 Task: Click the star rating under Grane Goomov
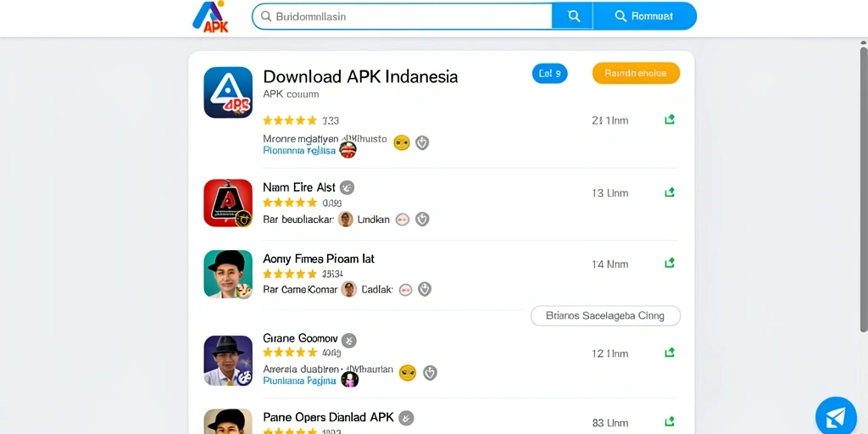pyautogui.click(x=290, y=353)
